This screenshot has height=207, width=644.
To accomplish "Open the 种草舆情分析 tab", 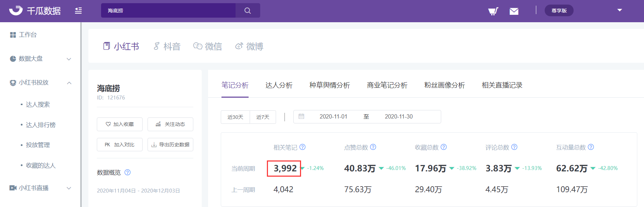I will (330, 85).
